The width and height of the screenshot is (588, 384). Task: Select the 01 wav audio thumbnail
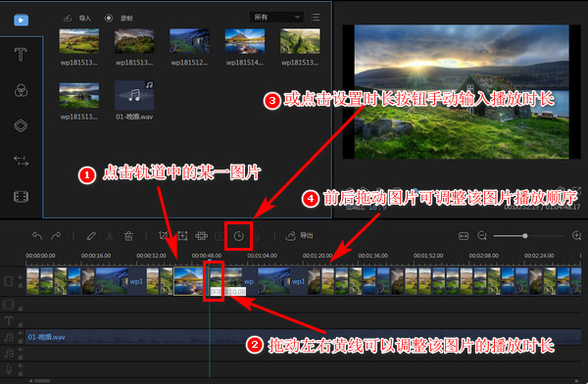pos(134,95)
